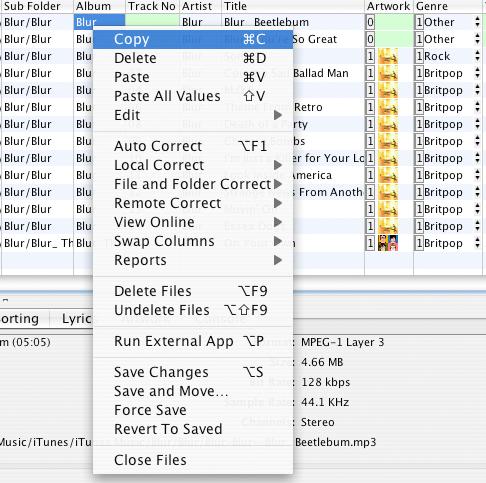Click the Beetlebum title cell
Screen dimensions: 486x483
pos(293,22)
